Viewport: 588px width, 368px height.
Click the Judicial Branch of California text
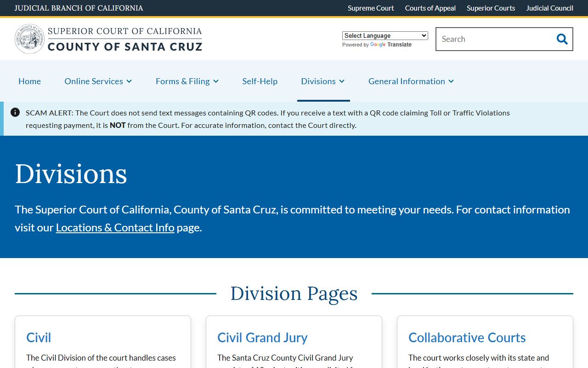pos(79,8)
